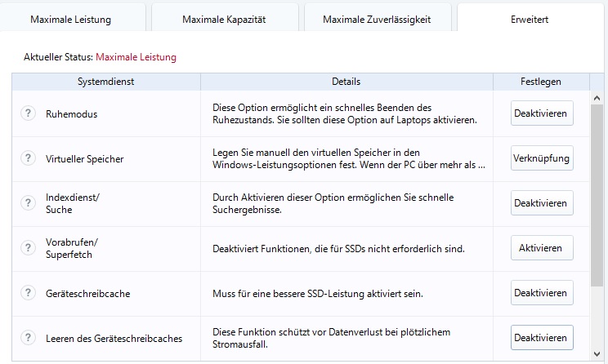Click the help icon next to Ruhemodus
The image size is (608, 364).
pos(28,113)
